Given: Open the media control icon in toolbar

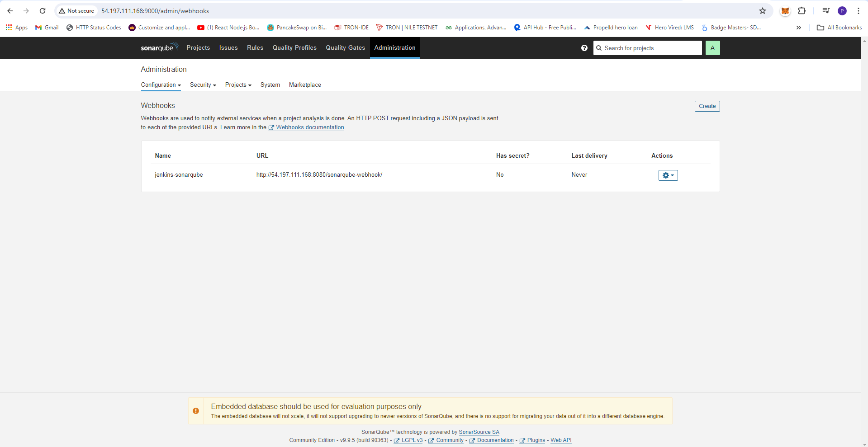Looking at the screenshot, I should (x=826, y=11).
